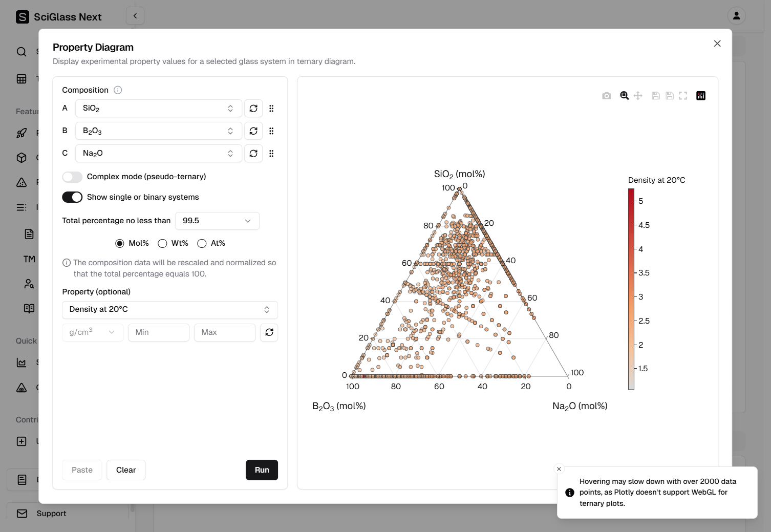Turn off Show single or binary systems
This screenshot has height=532, width=771.
coord(72,197)
